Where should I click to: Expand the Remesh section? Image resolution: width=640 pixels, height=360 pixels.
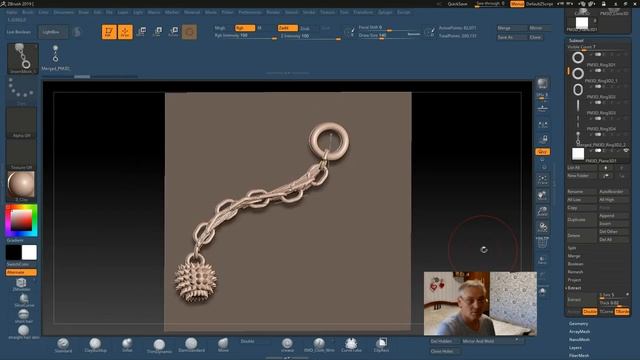[x=575, y=272]
